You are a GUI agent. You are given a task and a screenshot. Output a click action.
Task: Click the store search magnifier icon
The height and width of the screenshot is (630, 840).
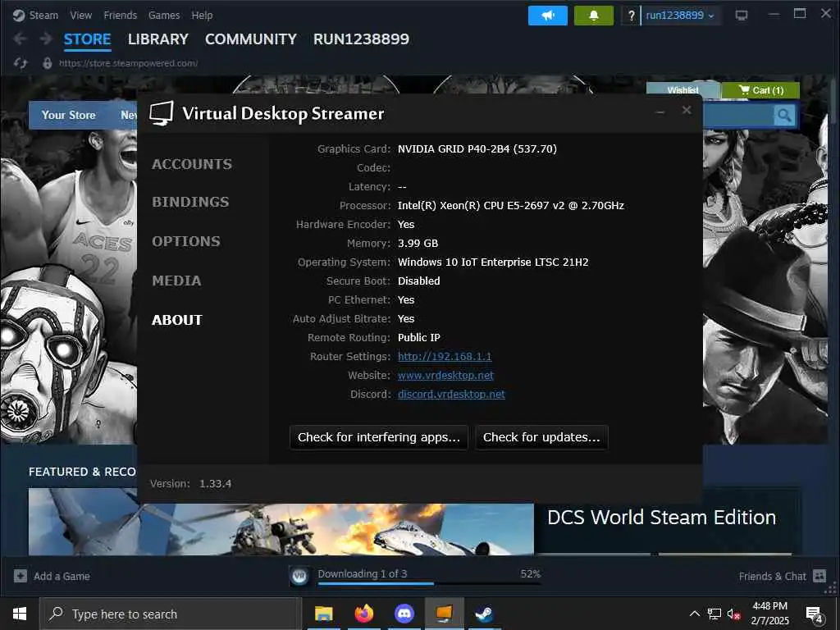[784, 115]
